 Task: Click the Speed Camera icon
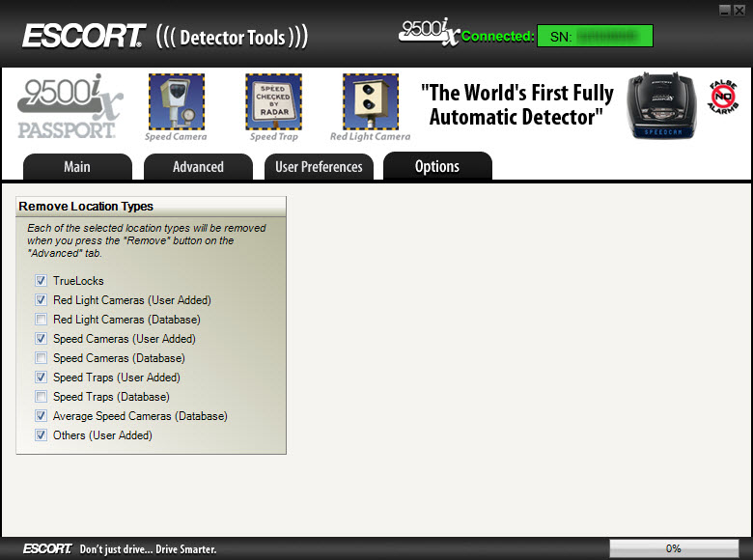pyautogui.click(x=176, y=101)
